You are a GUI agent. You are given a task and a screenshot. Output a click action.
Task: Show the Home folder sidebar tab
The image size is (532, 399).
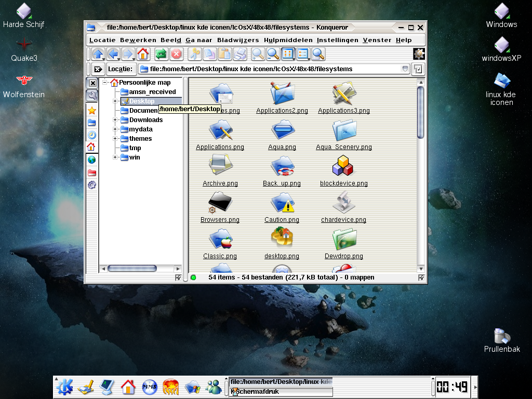click(92, 147)
